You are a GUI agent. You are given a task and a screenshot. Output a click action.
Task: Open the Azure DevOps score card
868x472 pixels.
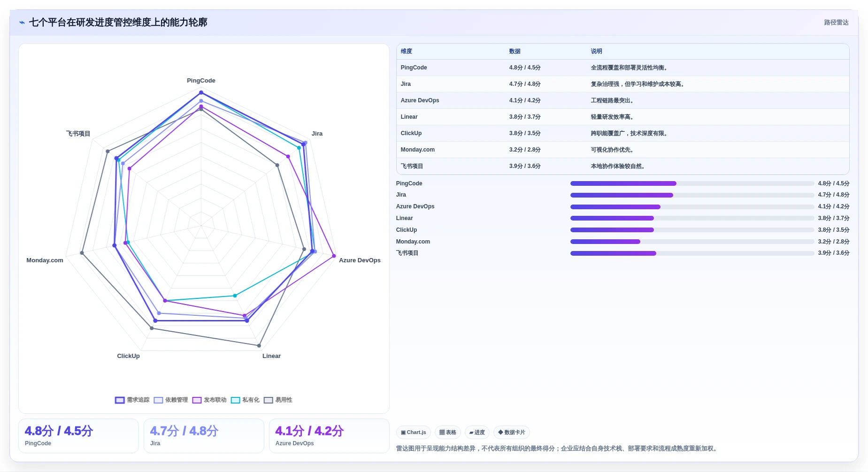coord(329,436)
